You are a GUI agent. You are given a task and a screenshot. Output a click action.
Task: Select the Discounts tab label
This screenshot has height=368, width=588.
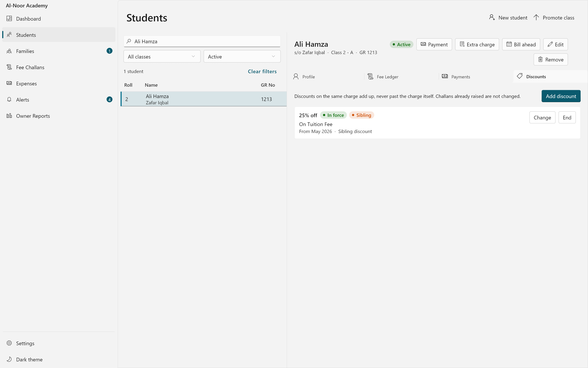click(x=536, y=77)
